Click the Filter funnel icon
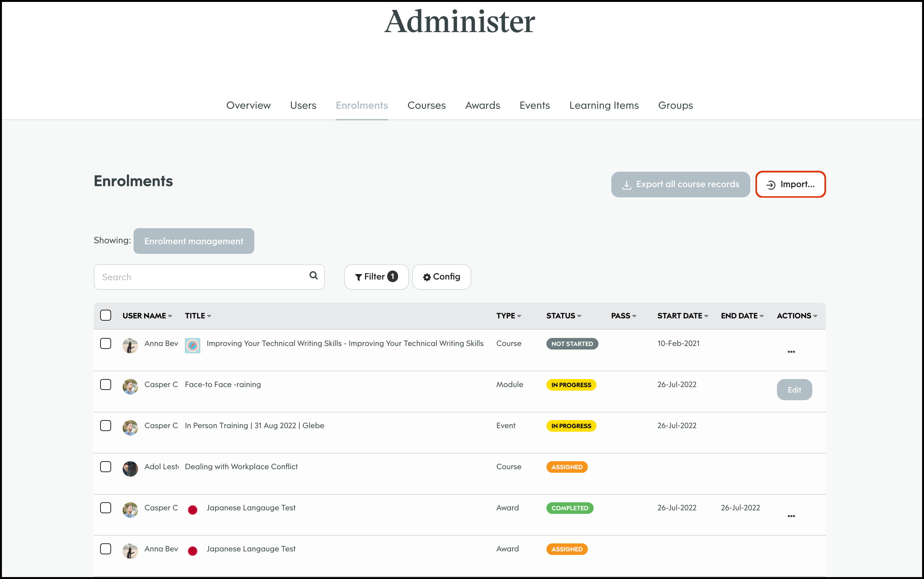 pos(358,277)
